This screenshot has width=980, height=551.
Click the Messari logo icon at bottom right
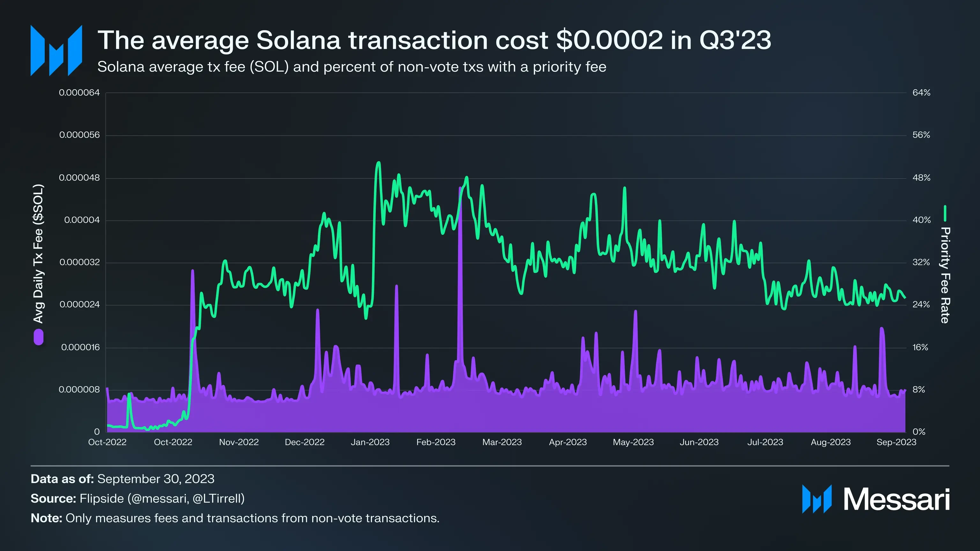tap(816, 499)
